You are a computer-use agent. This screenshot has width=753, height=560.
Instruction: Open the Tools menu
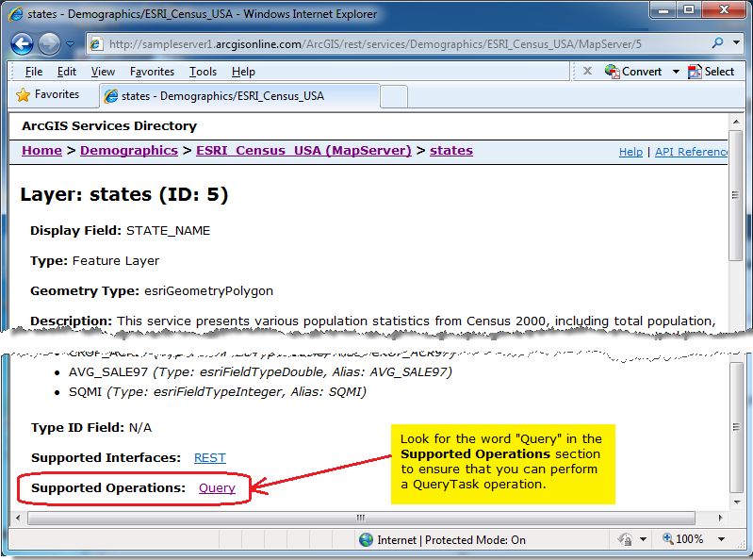pos(203,72)
